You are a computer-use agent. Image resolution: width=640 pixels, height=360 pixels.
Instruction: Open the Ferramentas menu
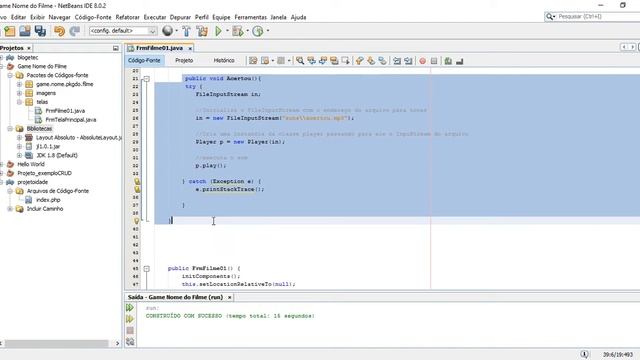pyautogui.click(x=250, y=17)
